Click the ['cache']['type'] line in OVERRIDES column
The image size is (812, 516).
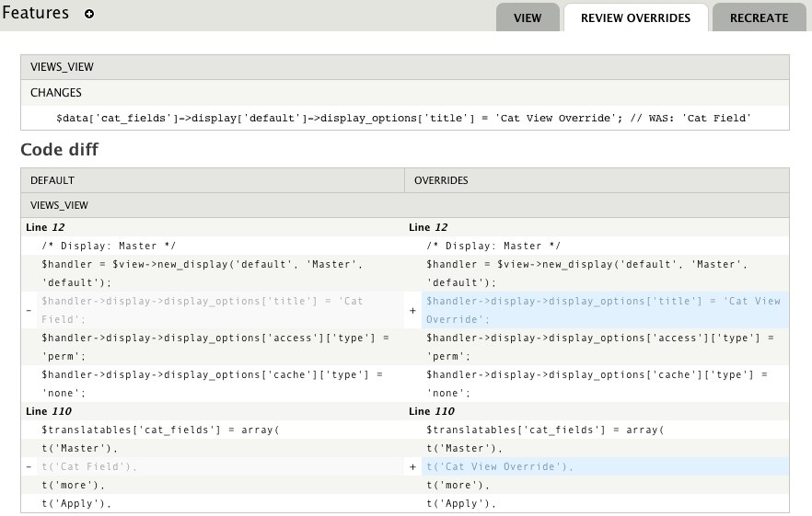point(597,384)
